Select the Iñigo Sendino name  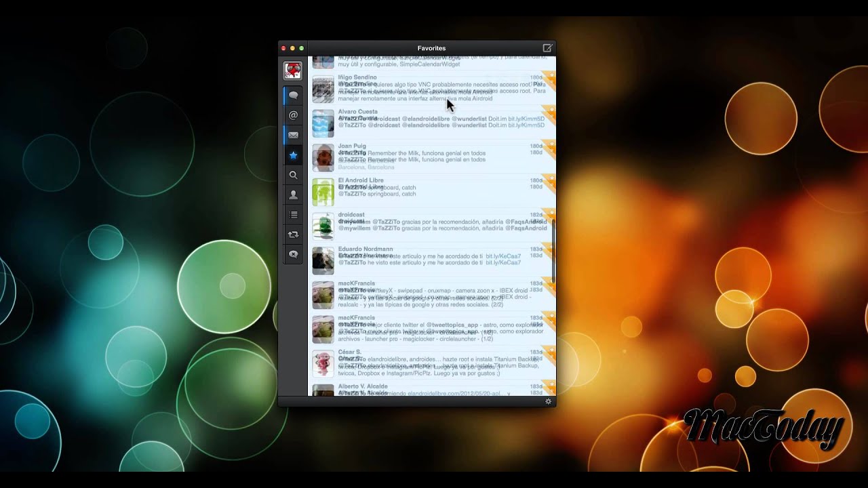click(x=357, y=77)
